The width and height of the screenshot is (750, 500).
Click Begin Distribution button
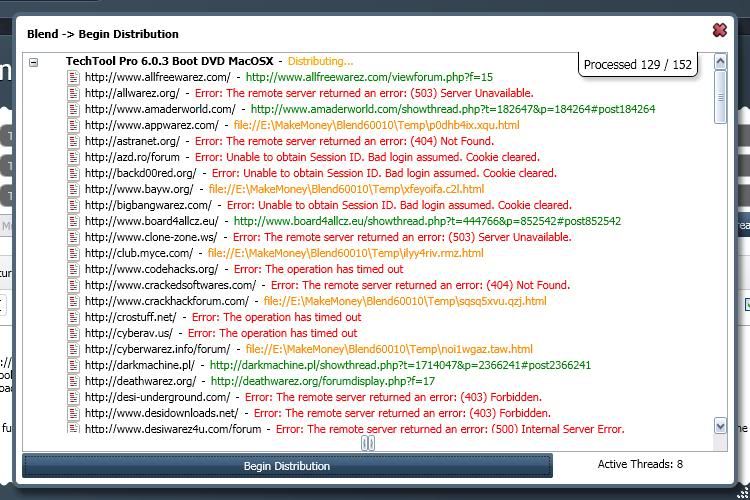(x=286, y=465)
